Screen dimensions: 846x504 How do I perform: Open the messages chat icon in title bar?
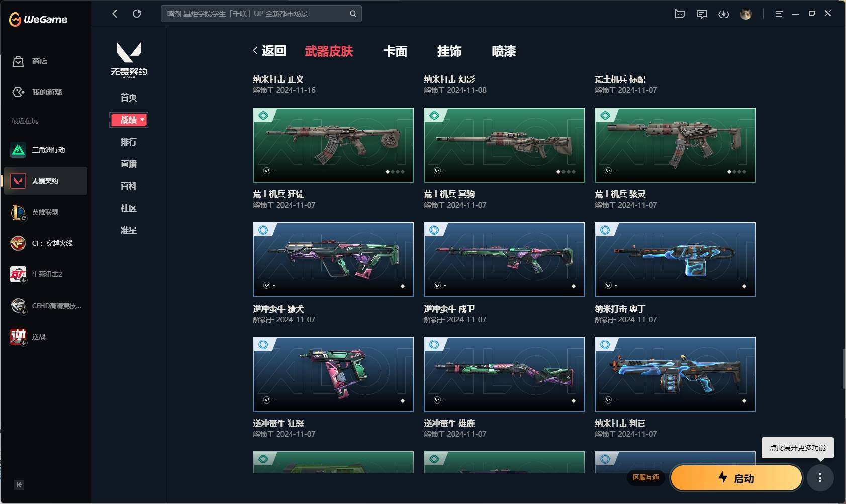click(x=702, y=14)
